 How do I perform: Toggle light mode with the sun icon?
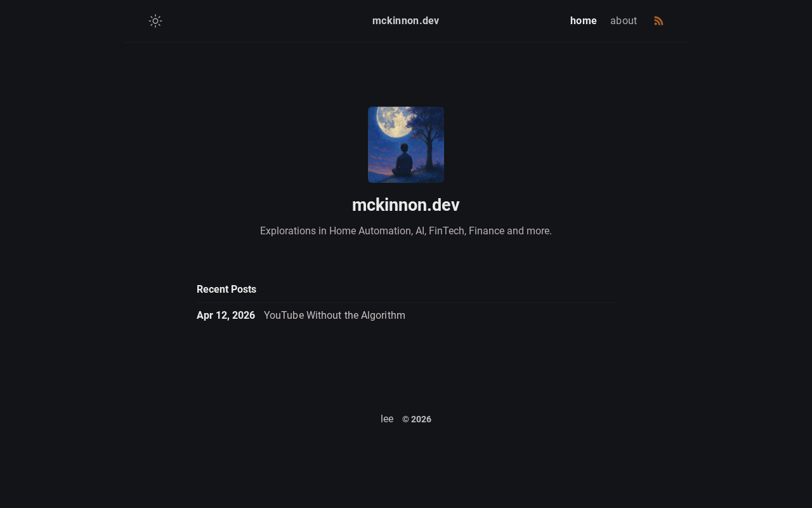pos(155,21)
